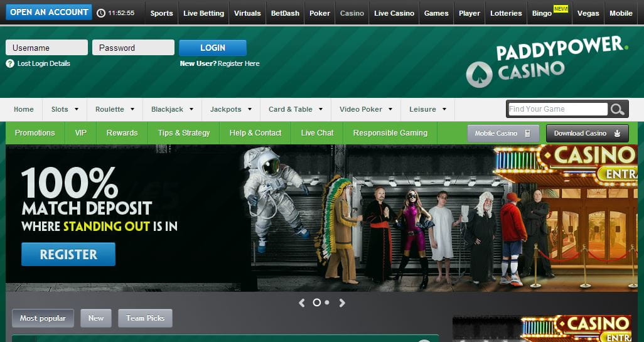This screenshot has height=342, width=644.
Task: Open the Home menu item
Action: click(x=24, y=109)
